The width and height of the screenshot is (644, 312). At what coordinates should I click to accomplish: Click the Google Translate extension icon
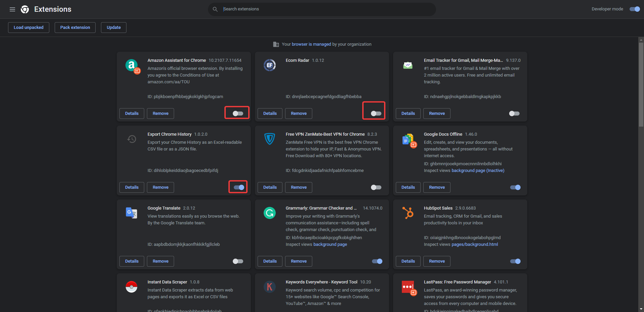click(x=131, y=213)
